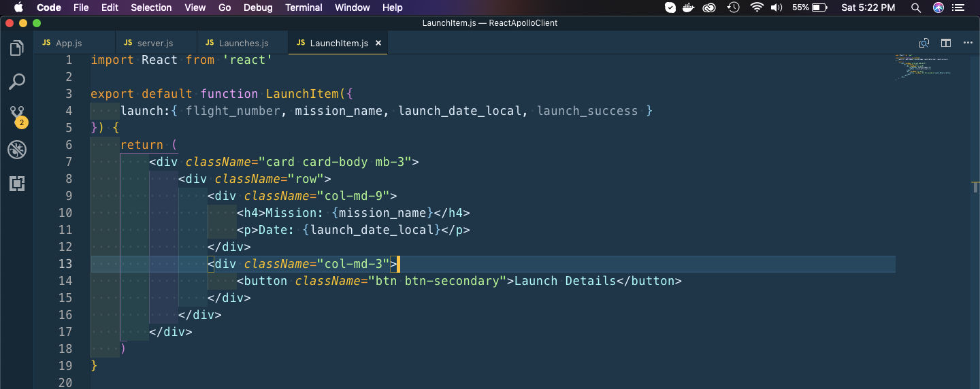Open the Go menu
Viewport: 980px width, 389px height.
(x=225, y=7)
